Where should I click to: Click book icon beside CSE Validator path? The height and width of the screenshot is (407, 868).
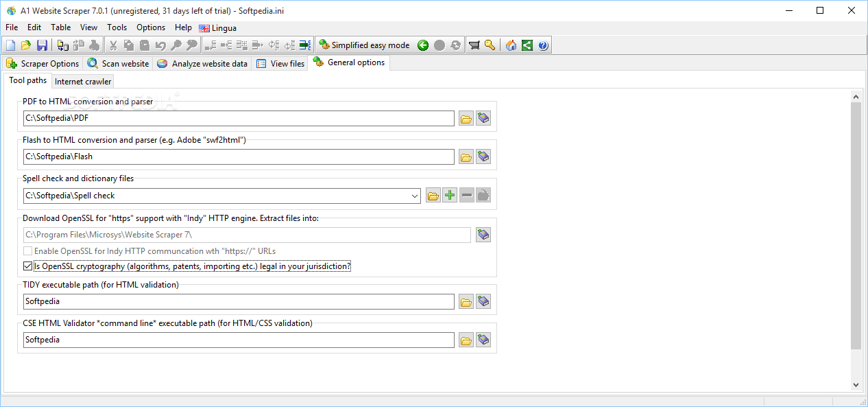[483, 340]
